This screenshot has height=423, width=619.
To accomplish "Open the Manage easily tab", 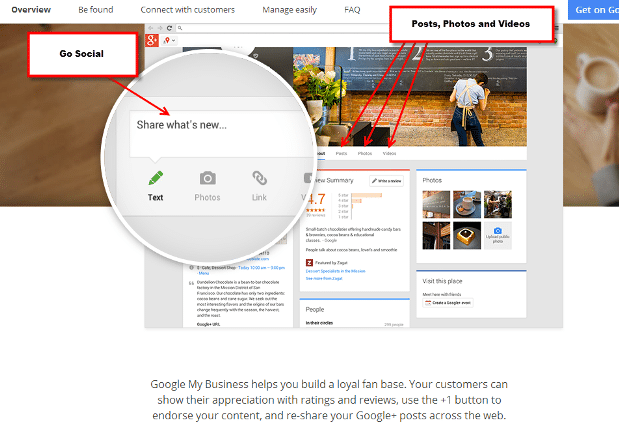I will tap(290, 10).
